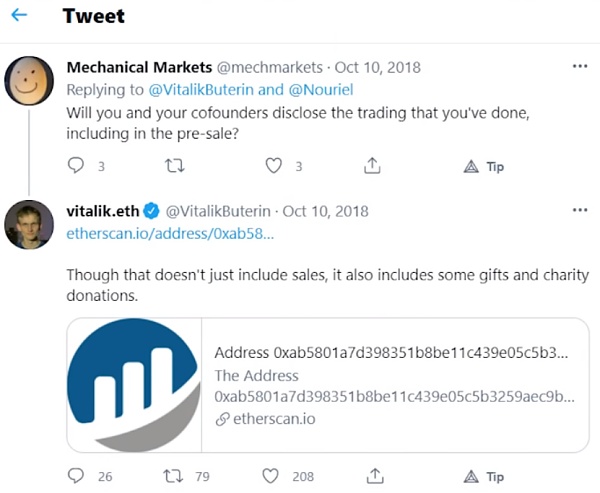Share the Mechanical Markets tweet
600x493 pixels.
[372, 166]
